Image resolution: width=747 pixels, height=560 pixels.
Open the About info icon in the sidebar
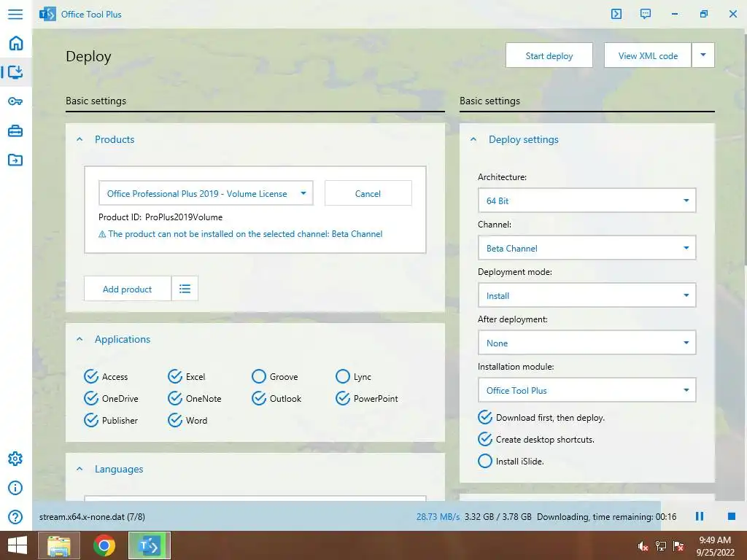15,488
